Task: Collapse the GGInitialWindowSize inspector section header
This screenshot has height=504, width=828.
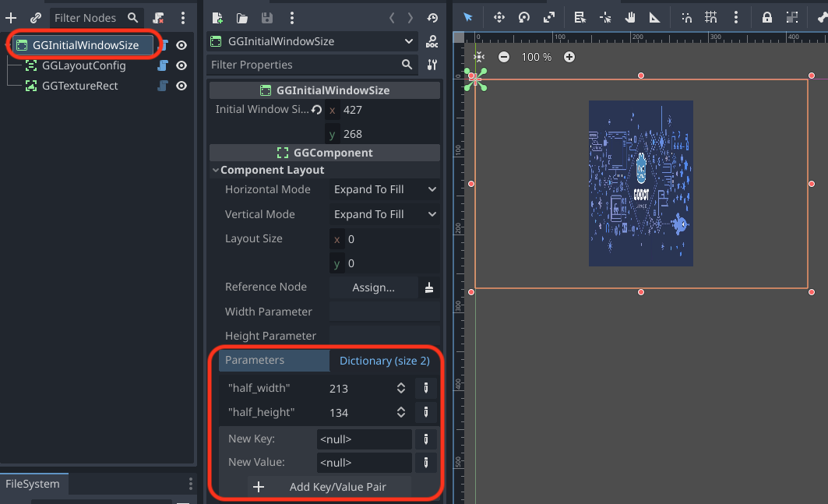Action: [x=325, y=90]
